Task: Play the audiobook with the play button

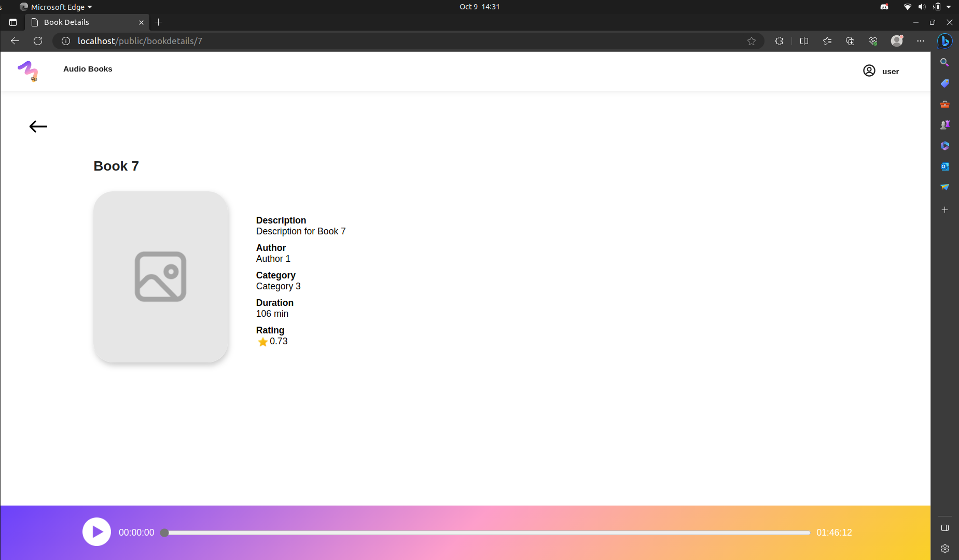Action: [x=96, y=532]
